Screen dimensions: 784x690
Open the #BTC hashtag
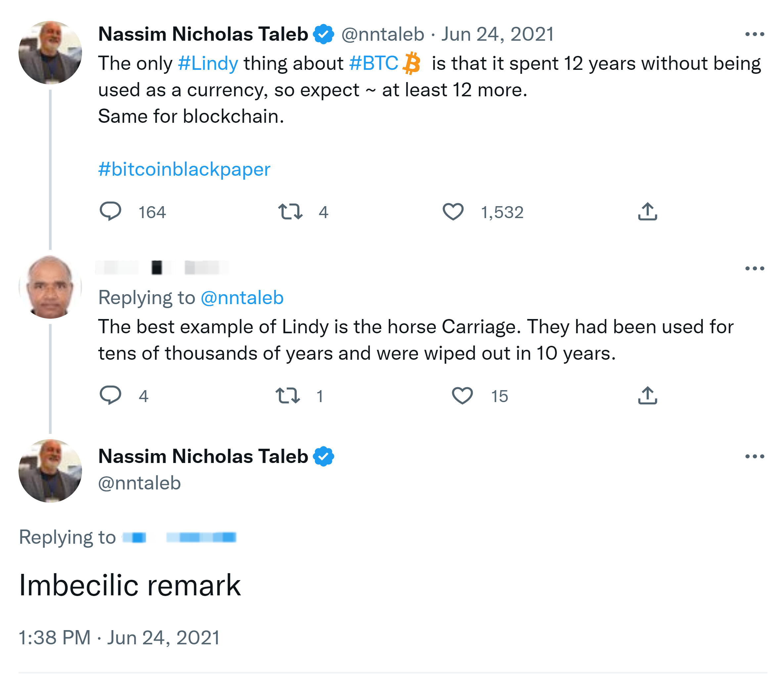[373, 63]
